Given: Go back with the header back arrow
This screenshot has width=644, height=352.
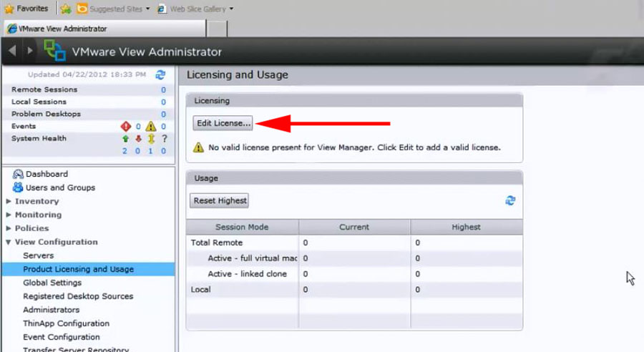Looking at the screenshot, I should (12, 51).
